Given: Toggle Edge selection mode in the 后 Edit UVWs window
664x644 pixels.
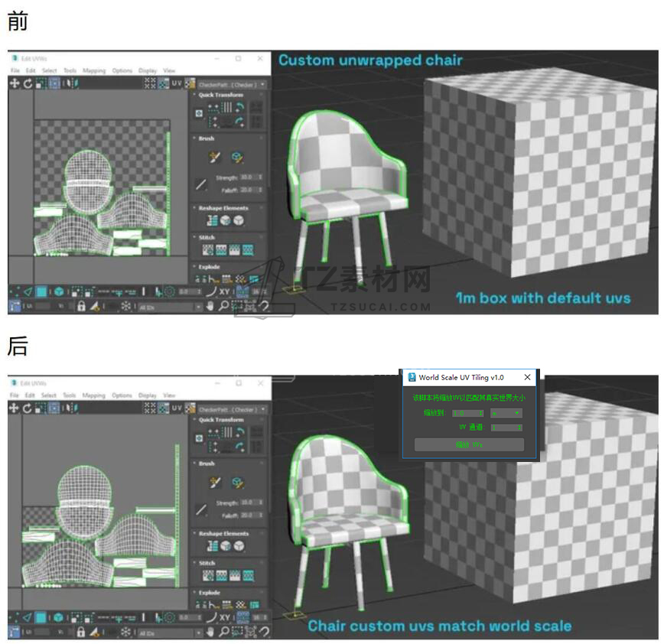Looking at the screenshot, I should [28, 617].
